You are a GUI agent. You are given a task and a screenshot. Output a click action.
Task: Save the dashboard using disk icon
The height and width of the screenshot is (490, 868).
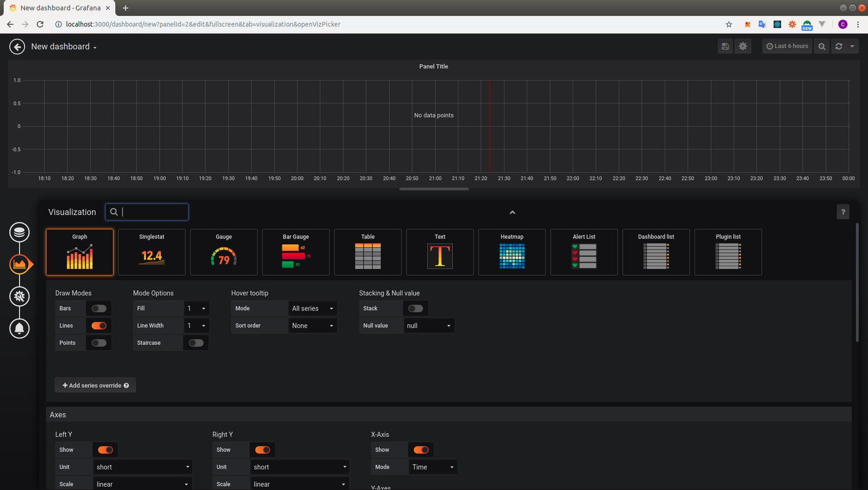coord(725,46)
